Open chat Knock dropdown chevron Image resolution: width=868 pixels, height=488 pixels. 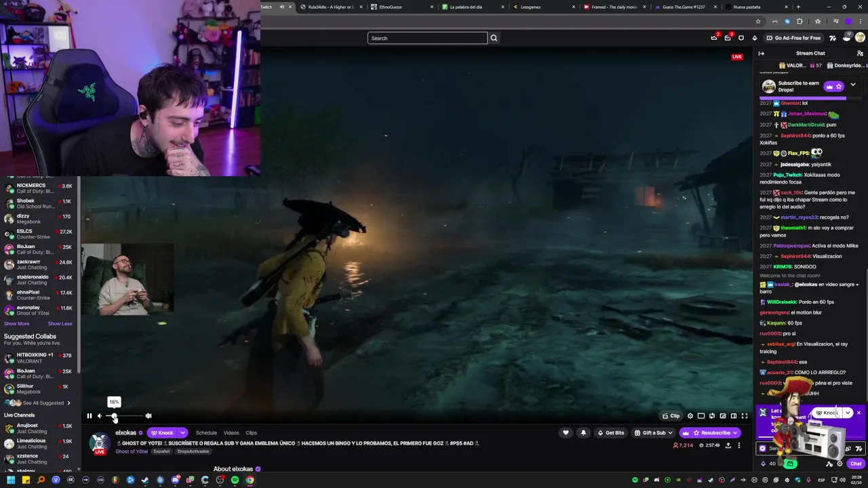(x=848, y=413)
